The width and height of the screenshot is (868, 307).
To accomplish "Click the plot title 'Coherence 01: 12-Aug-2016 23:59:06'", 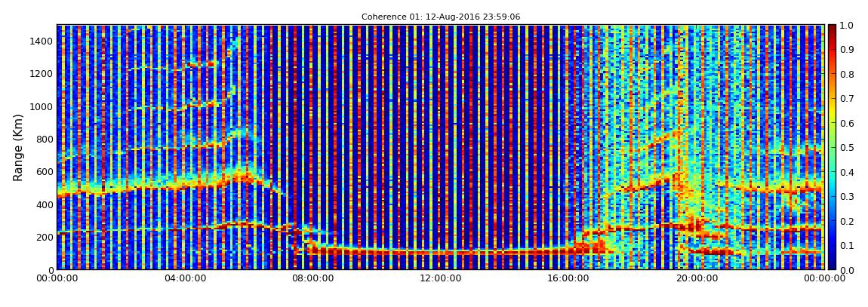I will click(441, 17).
